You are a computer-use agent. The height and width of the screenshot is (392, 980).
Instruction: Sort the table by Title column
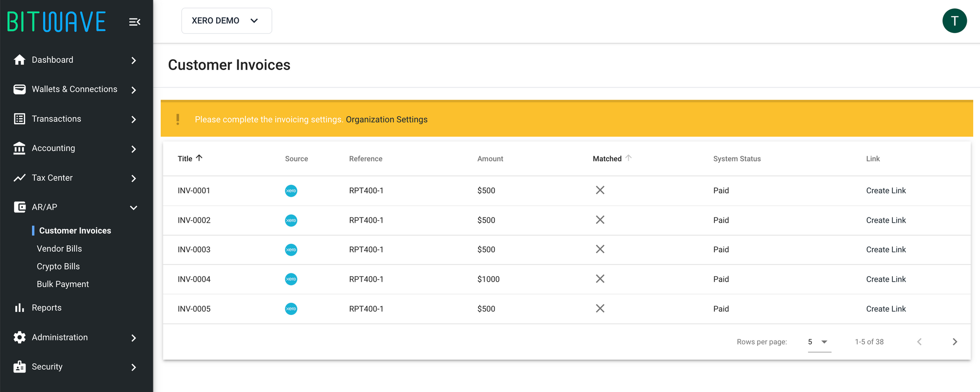[x=190, y=158]
